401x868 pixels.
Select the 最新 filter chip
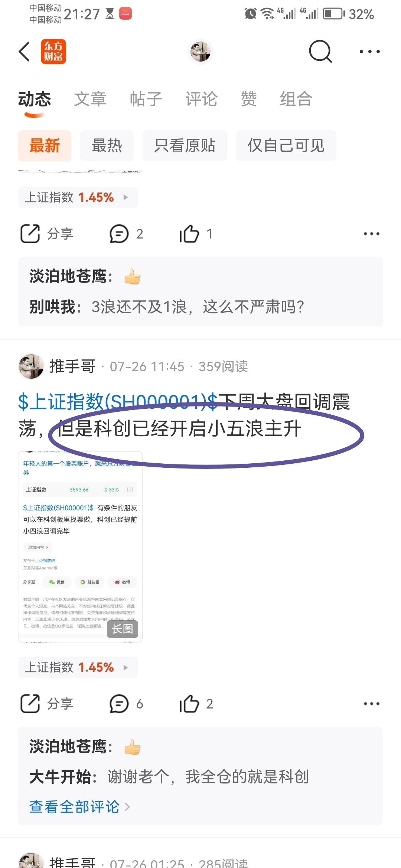45,145
